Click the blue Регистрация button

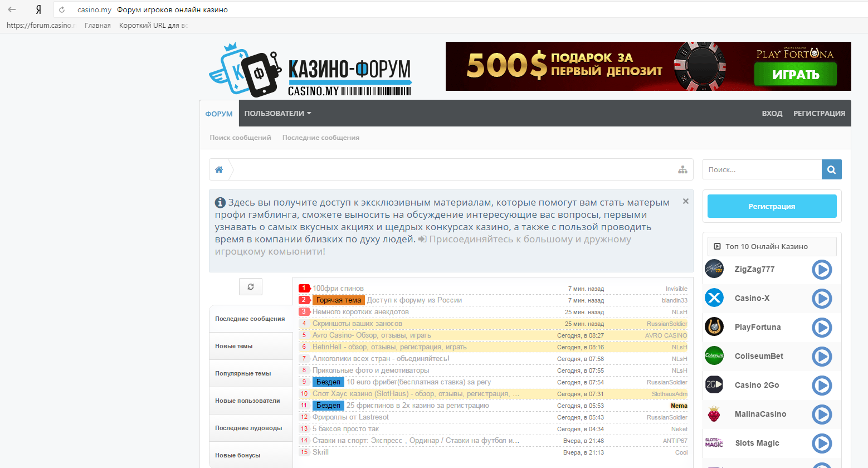click(x=772, y=206)
